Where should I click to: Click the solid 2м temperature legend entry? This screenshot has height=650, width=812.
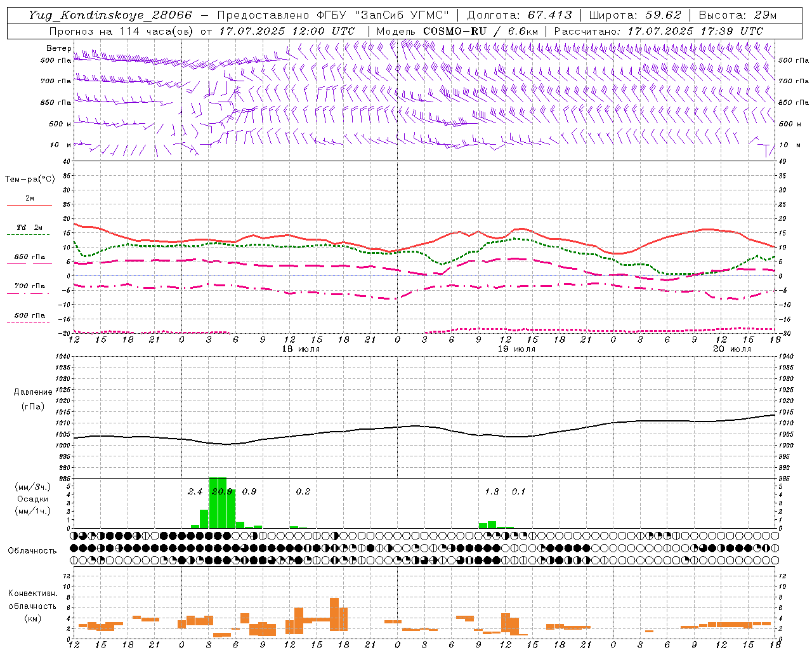coord(30,199)
